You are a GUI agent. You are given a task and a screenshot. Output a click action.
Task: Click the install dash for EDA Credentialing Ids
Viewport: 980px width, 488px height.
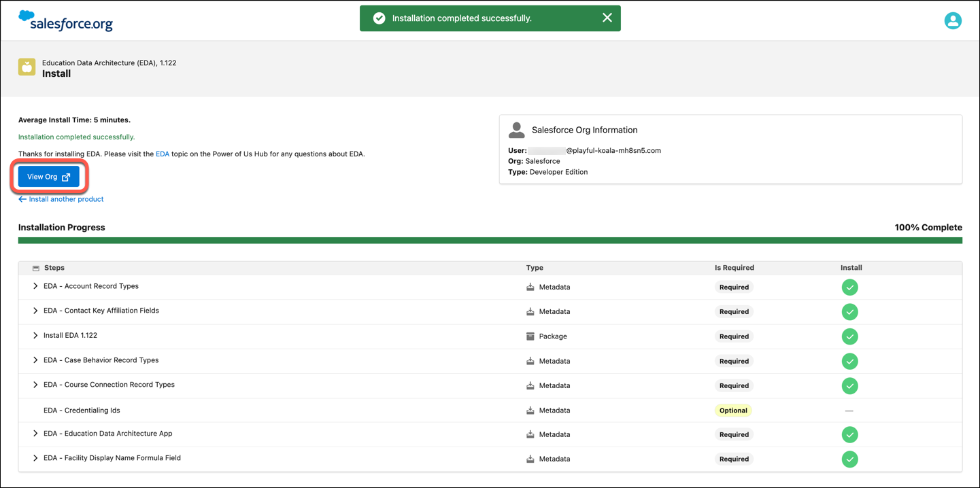(850, 410)
